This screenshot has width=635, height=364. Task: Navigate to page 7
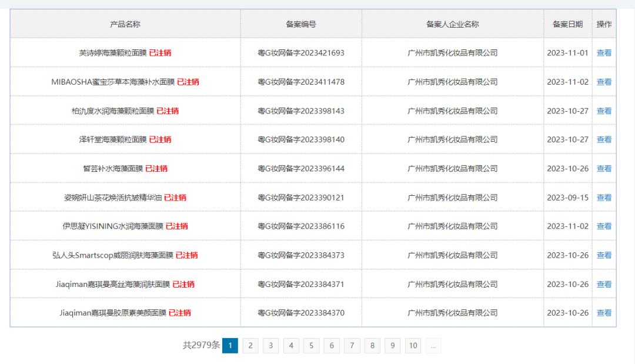[352, 346]
